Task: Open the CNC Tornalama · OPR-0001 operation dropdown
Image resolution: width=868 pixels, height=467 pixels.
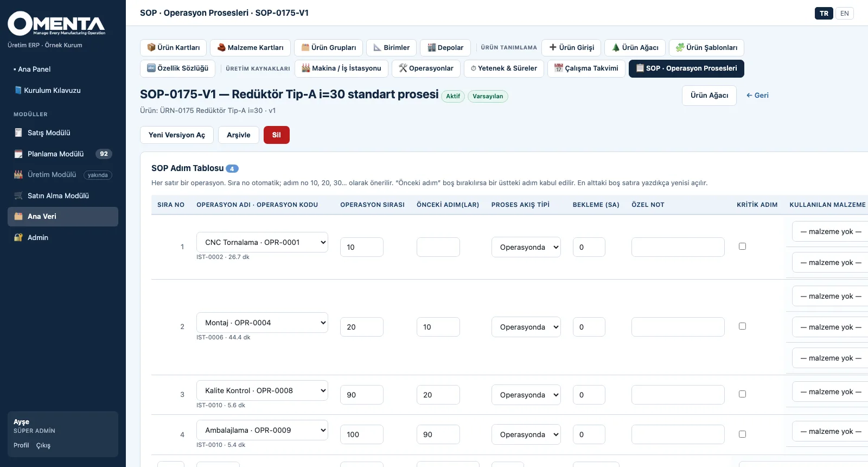Action: 262,242
